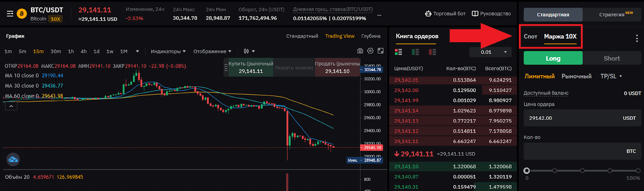Viewport: 644px width, 191px height.
Task: Open the hamburger menu next to BTC/USDT
Action: 10,14
